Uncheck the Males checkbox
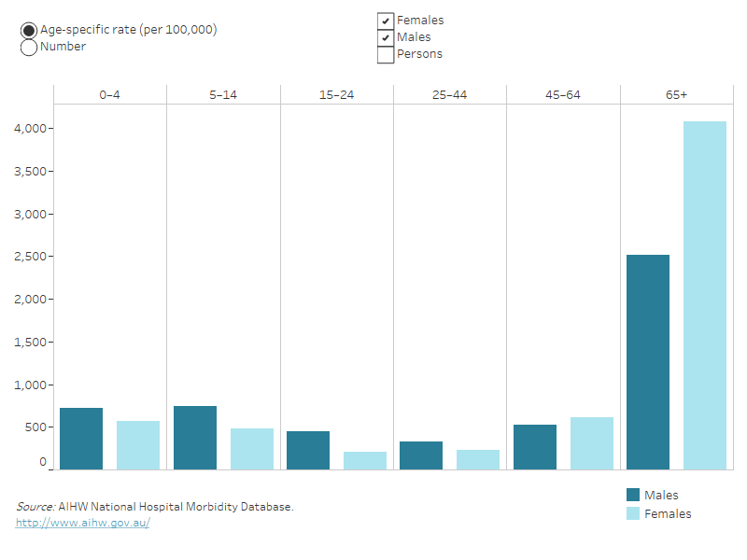 pyautogui.click(x=385, y=37)
